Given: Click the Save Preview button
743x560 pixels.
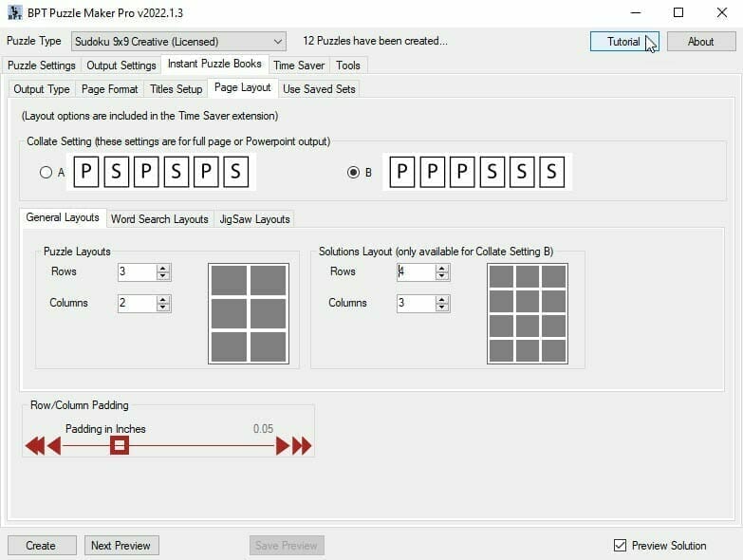Looking at the screenshot, I should point(287,546).
